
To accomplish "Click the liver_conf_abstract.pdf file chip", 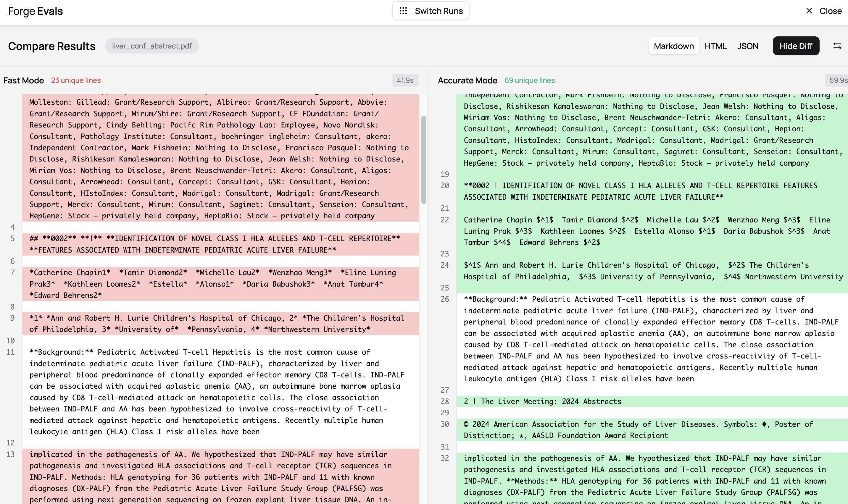I will coord(151,46).
